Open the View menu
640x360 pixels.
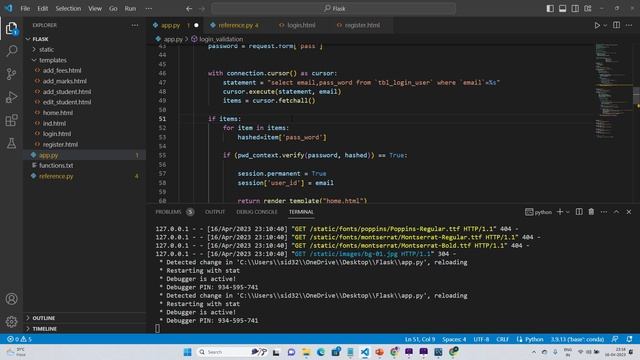pyautogui.click(x=95, y=9)
